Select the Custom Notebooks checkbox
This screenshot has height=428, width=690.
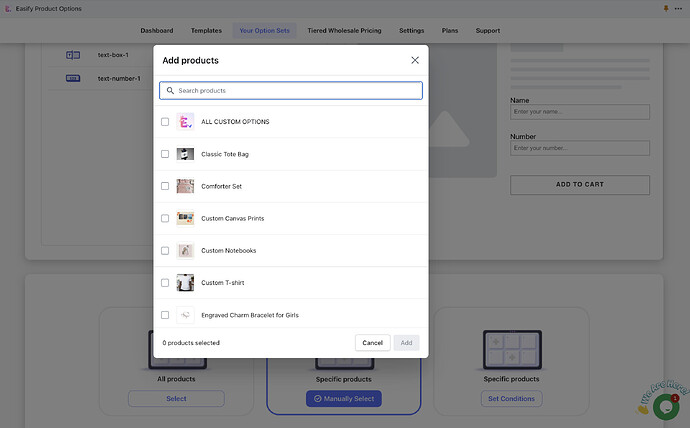point(165,251)
